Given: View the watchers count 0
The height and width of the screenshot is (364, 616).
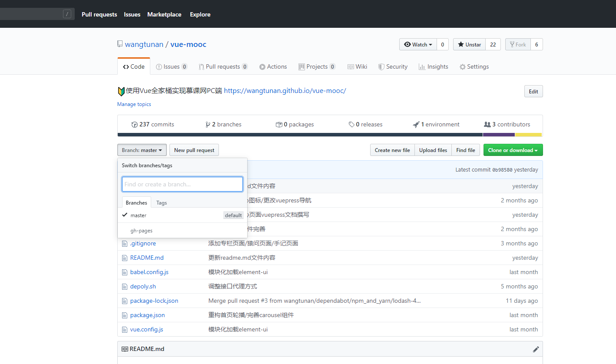Looking at the screenshot, I should 443,44.
